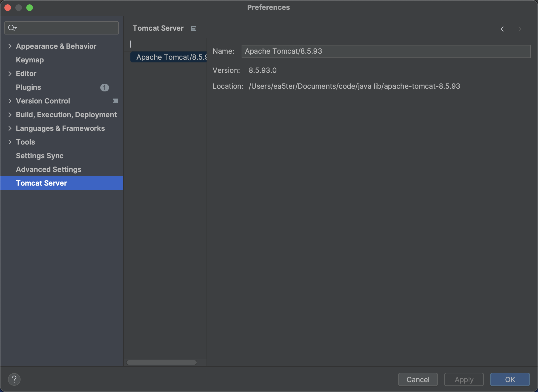Click the help question mark icon

(x=14, y=379)
